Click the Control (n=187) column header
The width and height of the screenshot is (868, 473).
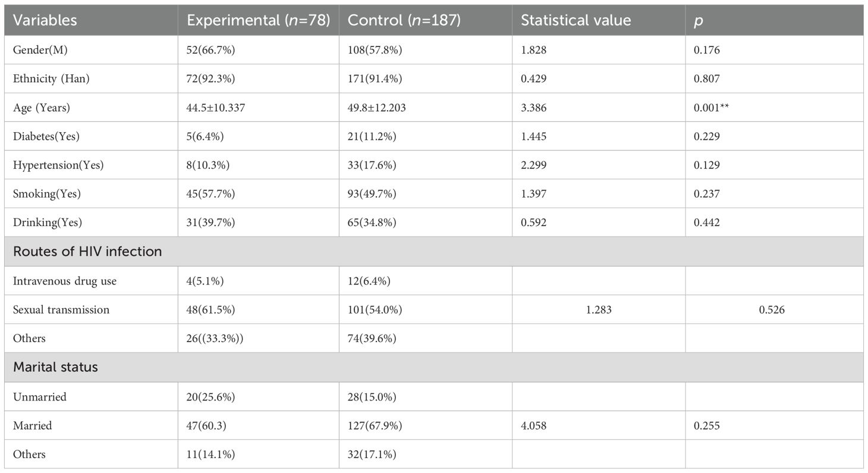[405, 20]
